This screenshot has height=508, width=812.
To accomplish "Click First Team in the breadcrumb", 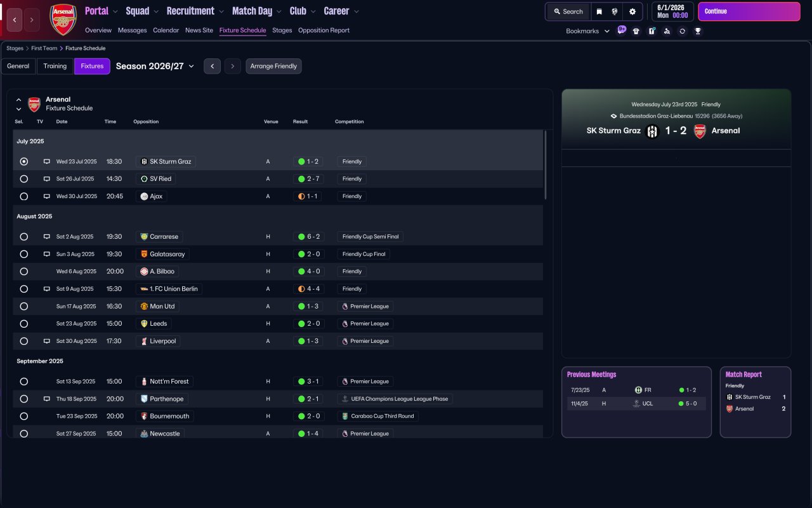I will click(44, 48).
